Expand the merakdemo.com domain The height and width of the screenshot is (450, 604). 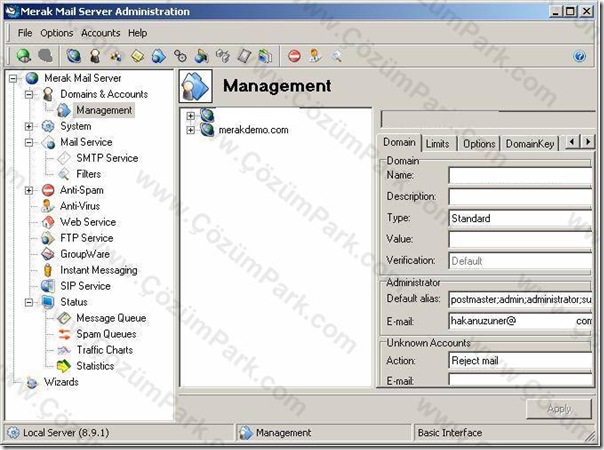[190, 130]
